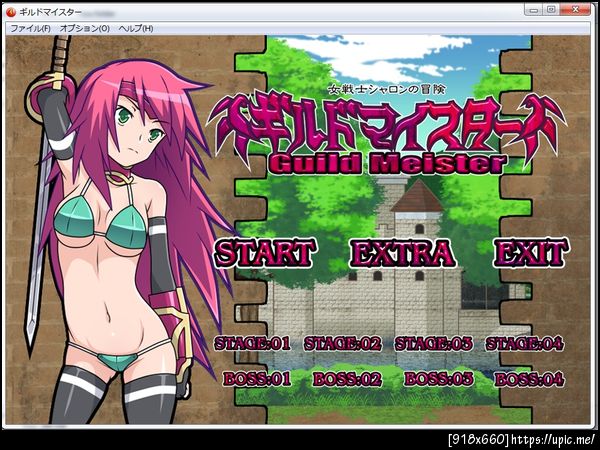
Task: Select BOSS:02 battle
Action: pyautogui.click(x=347, y=379)
